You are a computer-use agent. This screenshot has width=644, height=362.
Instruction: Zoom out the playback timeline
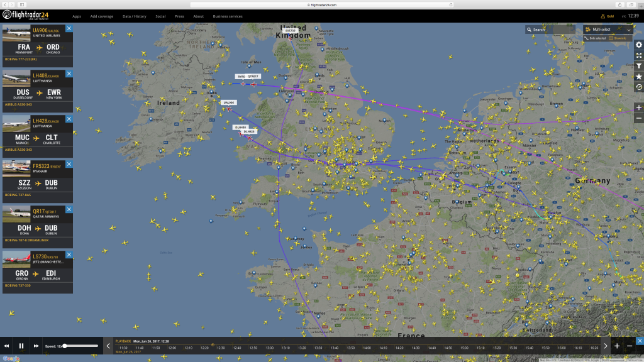[630, 346]
